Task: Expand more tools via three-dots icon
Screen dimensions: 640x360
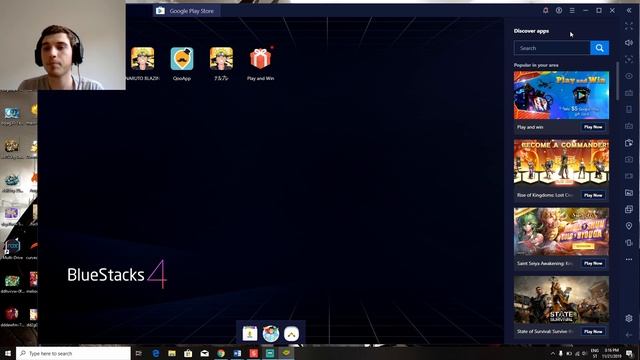Action: pos(629,259)
